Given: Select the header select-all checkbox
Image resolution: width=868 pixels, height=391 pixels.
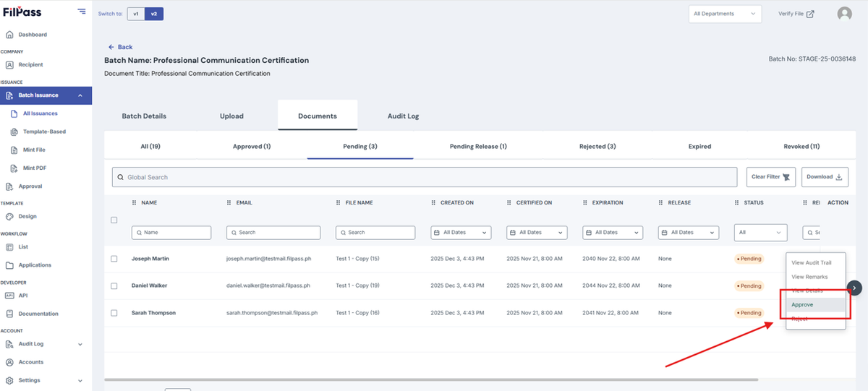Looking at the screenshot, I should pos(114,220).
